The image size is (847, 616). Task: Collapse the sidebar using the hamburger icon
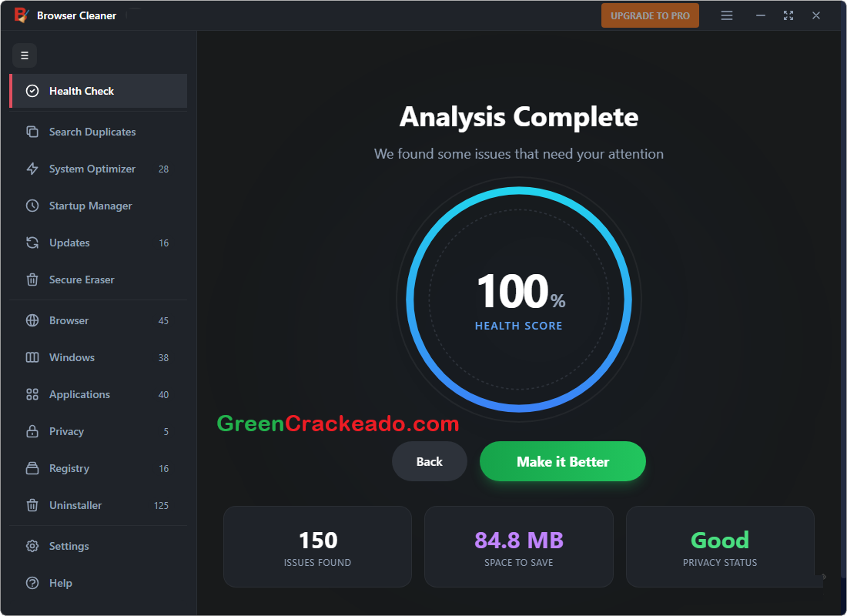point(24,55)
